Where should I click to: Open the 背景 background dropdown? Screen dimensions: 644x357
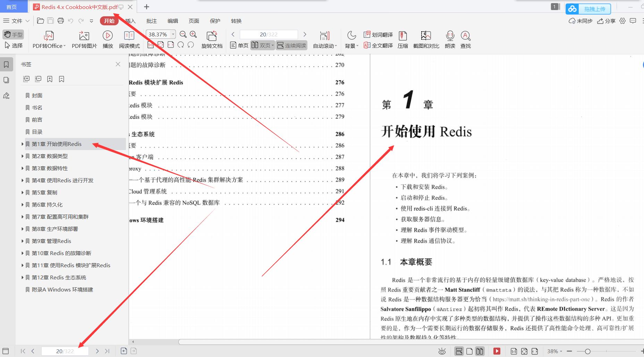click(x=351, y=40)
